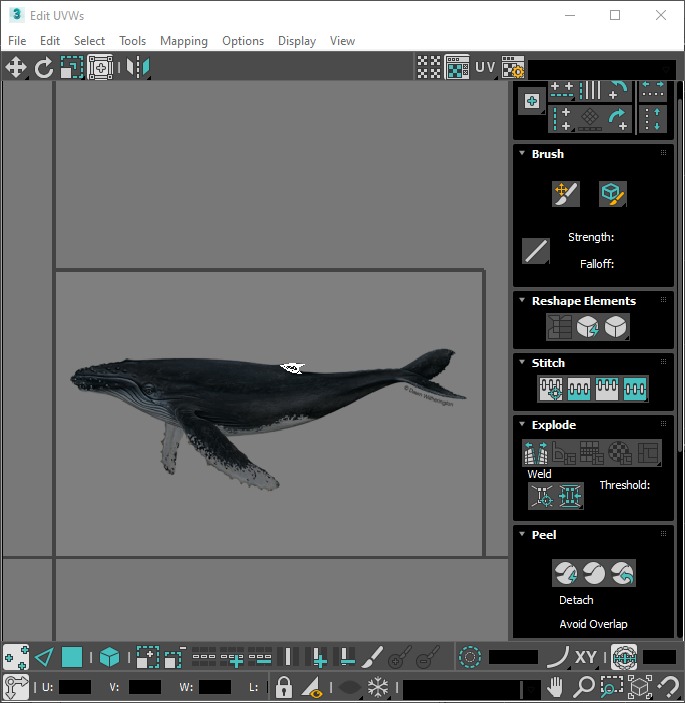Collapse the Reshape Elements rollout

click(x=522, y=300)
